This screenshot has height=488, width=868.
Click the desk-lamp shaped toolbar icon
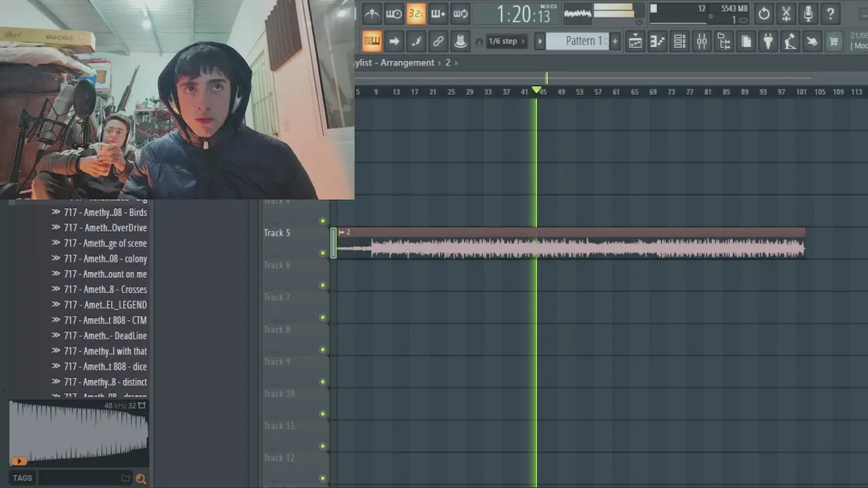790,42
